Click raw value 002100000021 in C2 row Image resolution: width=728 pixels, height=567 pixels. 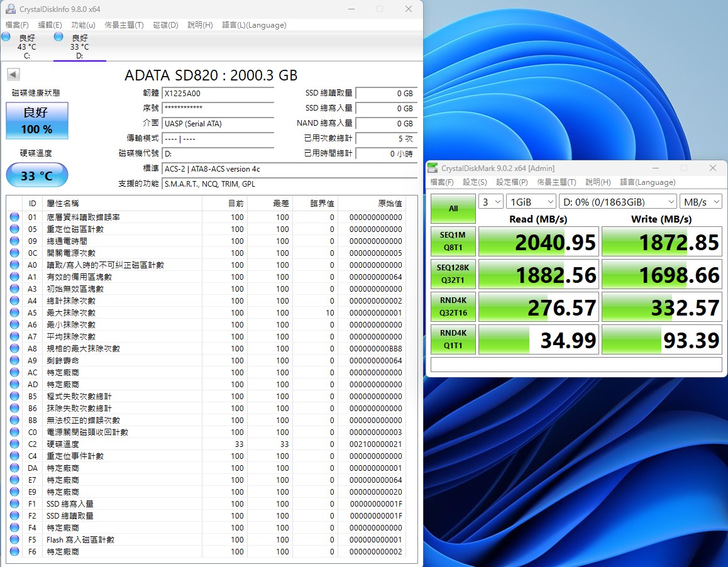pyautogui.click(x=375, y=444)
